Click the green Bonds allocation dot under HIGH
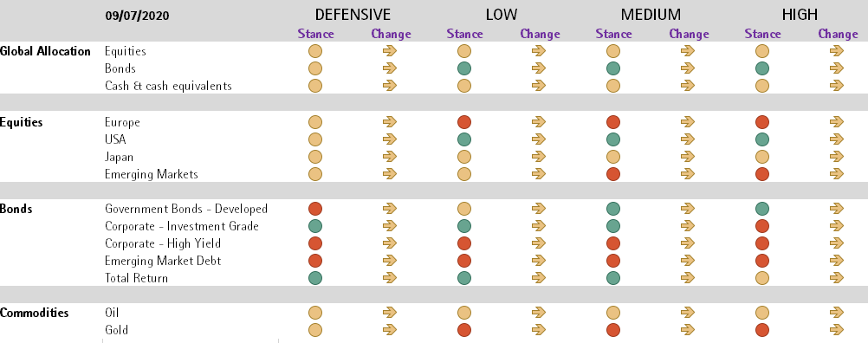 point(762,68)
